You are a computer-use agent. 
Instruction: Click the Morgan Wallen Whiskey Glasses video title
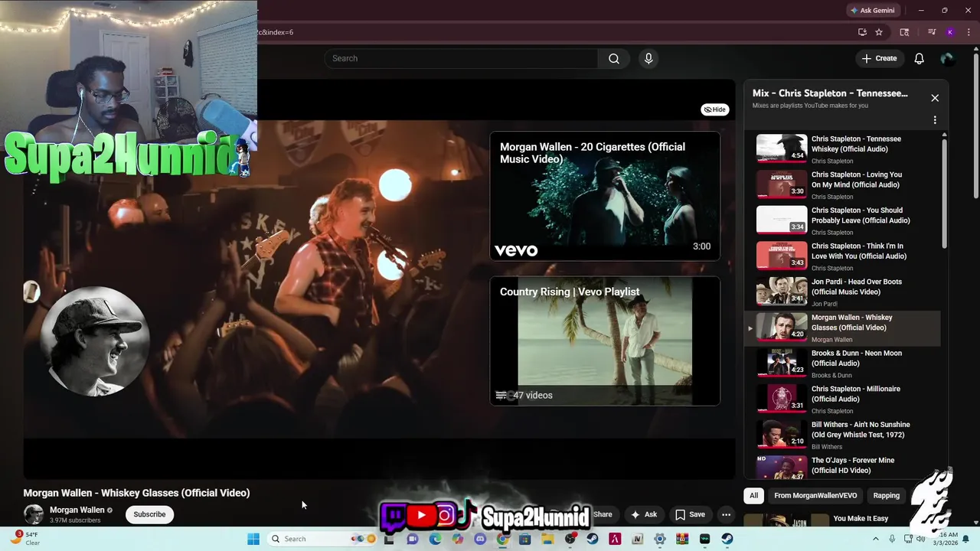(x=136, y=493)
